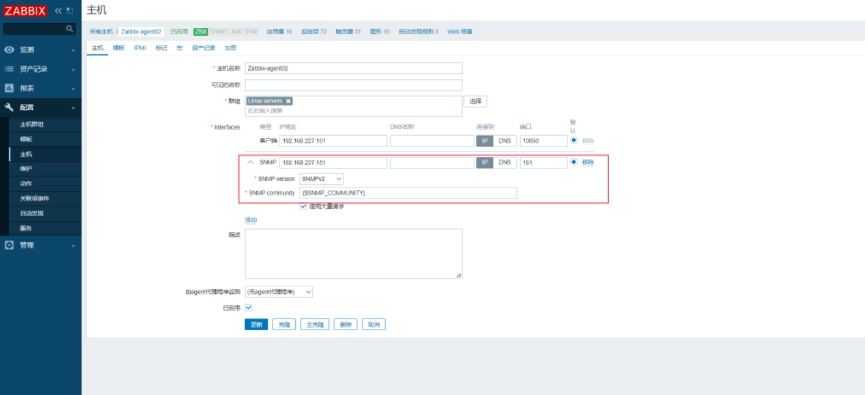The width and height of the screenshot is (868, 395).
Task: Click the JMX availability badge
Action: [x=235, y=32]
